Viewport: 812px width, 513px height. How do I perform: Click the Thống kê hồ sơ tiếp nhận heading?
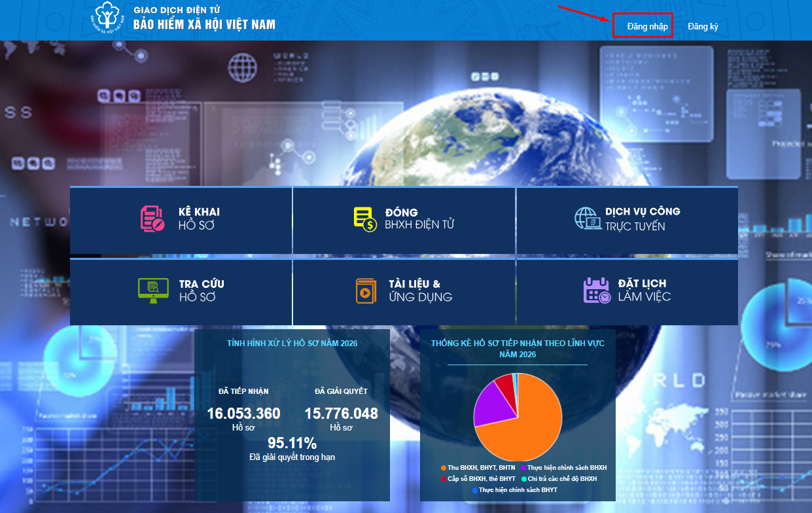[x=518, y=349]
